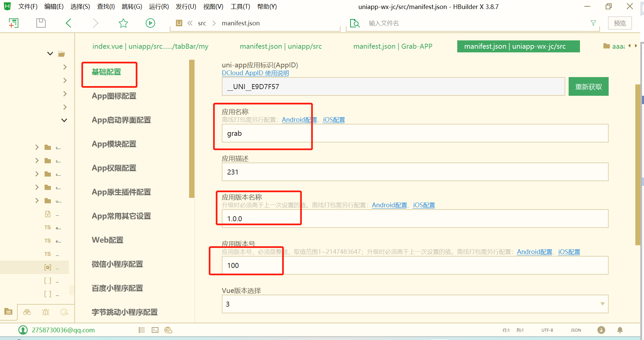Screen dimensions: 644x340
Task: Click the download arrow status icon
Action: point(601,330)
